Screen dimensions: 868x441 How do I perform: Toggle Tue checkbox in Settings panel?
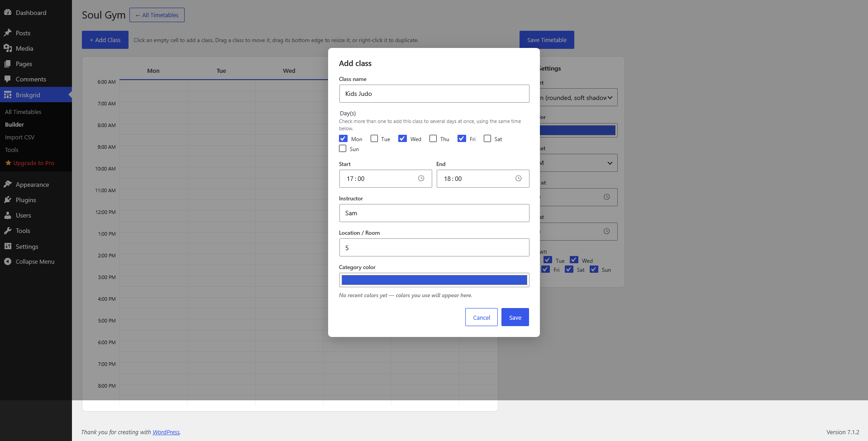(x=548, y=260)
